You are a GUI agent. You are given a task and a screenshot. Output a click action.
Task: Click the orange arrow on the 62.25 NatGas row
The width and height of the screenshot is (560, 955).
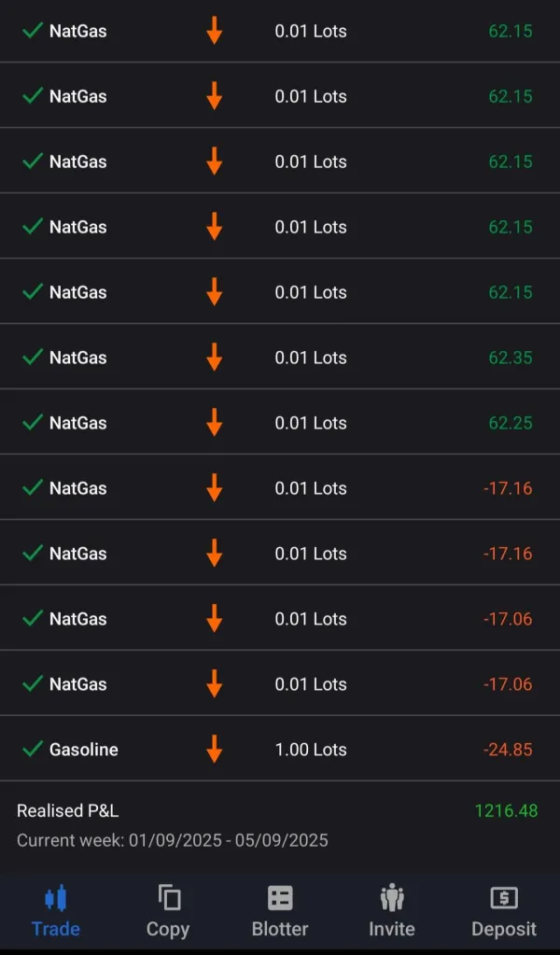pyautogui.click(x=214, y=422)
